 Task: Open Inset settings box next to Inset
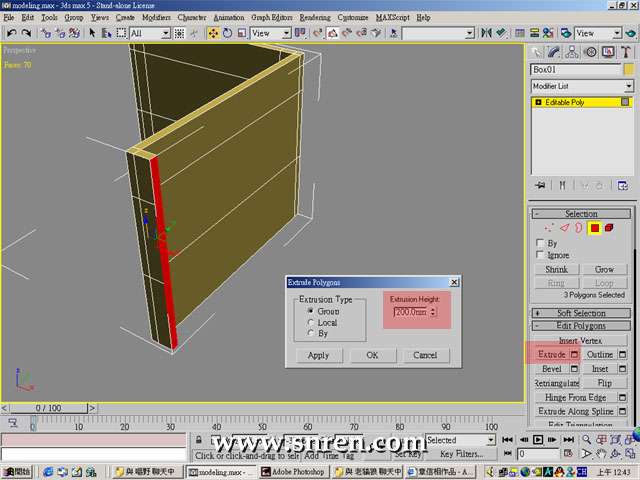tap(622, 369)
